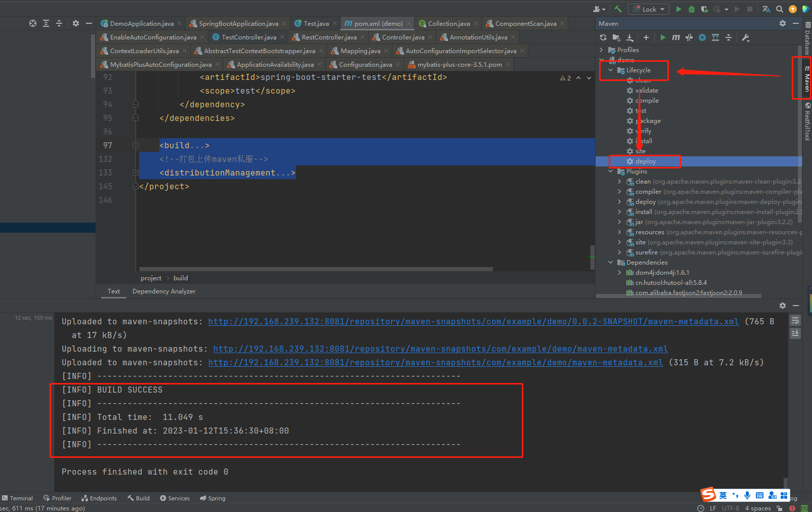Download Sources and Documentation icon
This screenshot has height=512, width=812.
point(630,37)
